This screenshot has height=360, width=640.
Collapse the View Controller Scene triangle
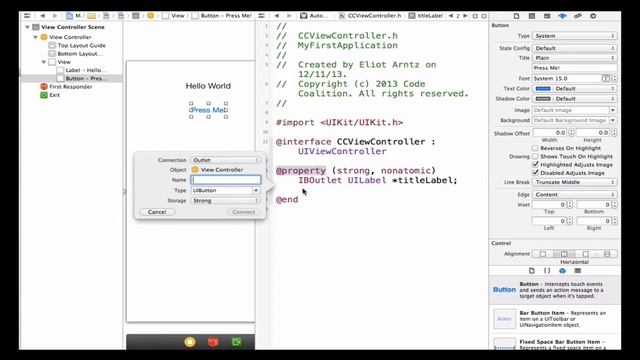click(x=27, y=27)
